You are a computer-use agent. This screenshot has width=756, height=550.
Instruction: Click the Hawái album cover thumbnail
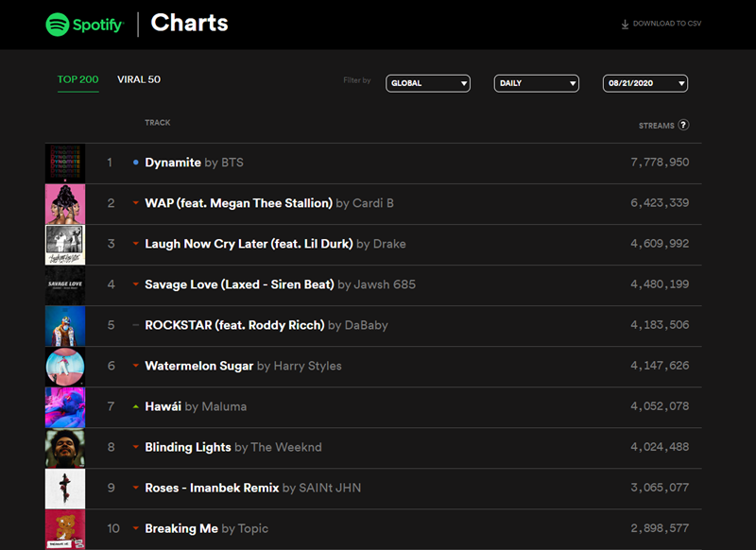click(65, 406)
